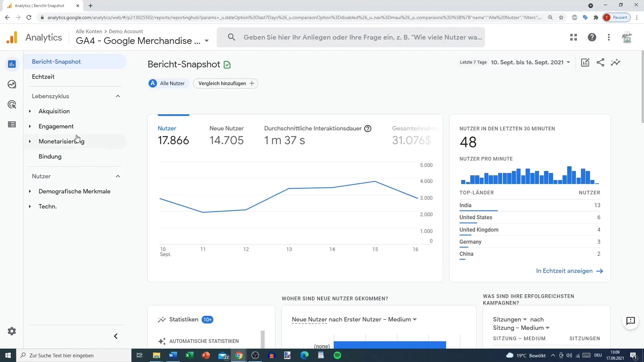Click the Google Analytics logo
644x362 pixels.
pyautogui.click(x=12, y=37)
